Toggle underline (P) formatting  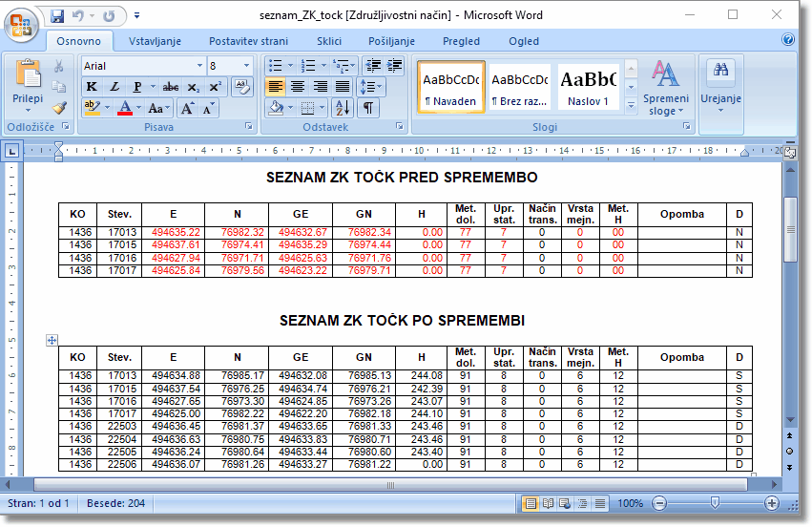click(x=136, y=87)
